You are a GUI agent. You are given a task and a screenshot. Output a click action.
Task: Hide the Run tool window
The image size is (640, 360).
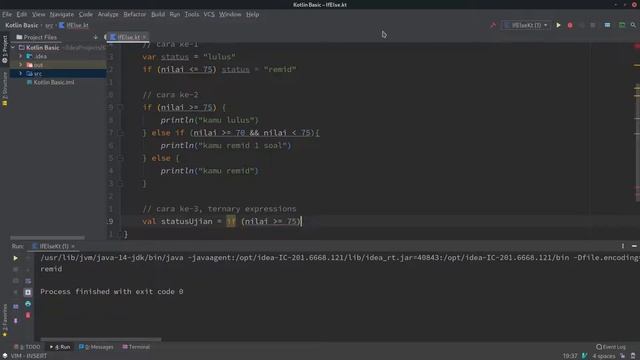(x=634, y=246)
